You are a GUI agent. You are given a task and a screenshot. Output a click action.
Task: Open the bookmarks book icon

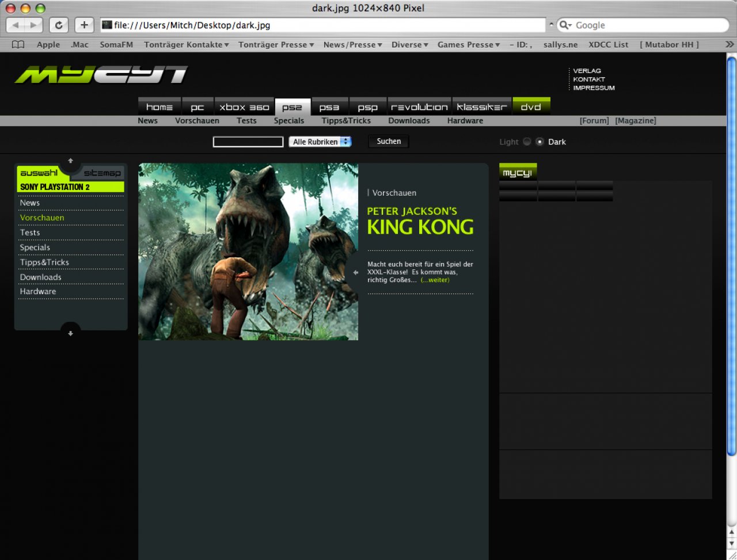click(18, 44)
